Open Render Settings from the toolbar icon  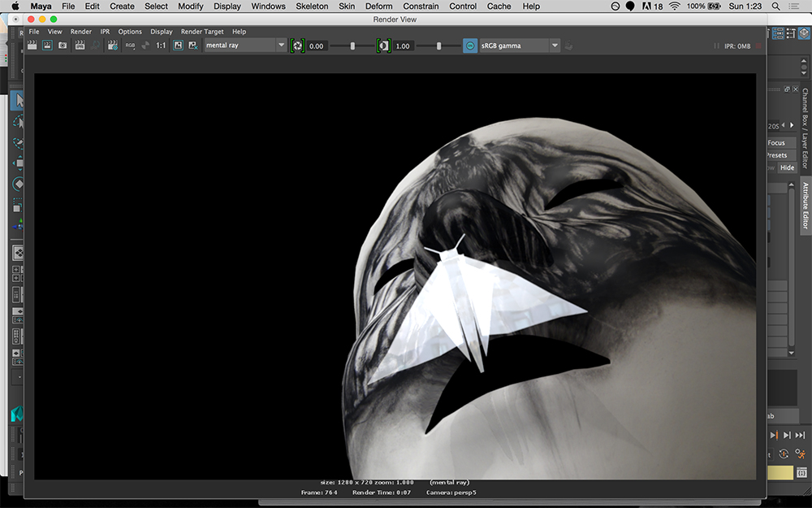tap(112, 46)
